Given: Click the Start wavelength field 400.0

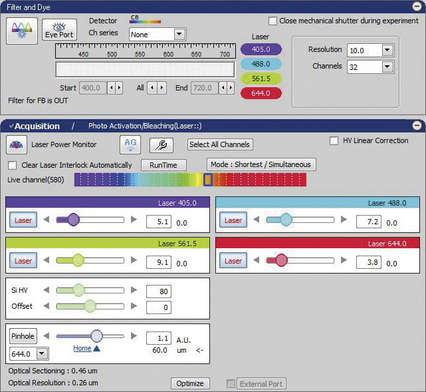Looking at the screenshot, I should point(93,88).
